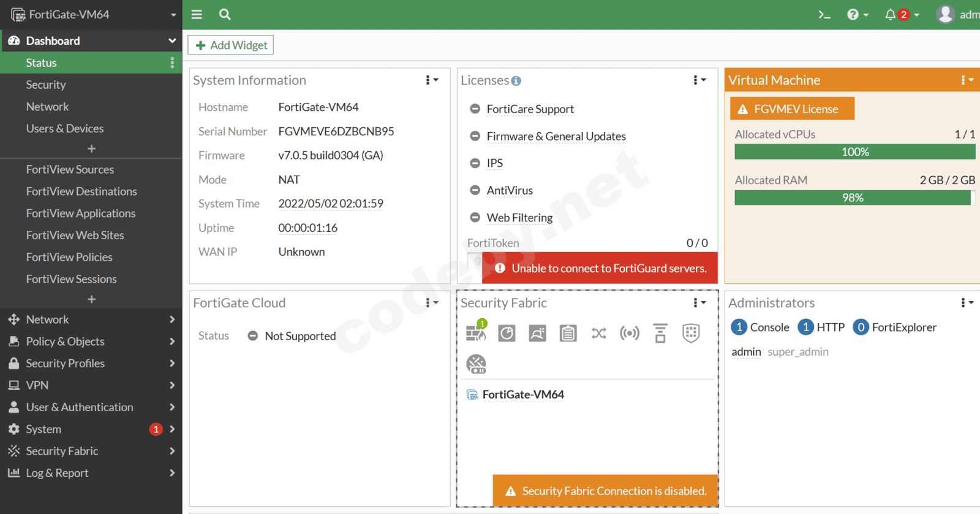
Task: Open the help question-mark menu
Action: point(858,14)
